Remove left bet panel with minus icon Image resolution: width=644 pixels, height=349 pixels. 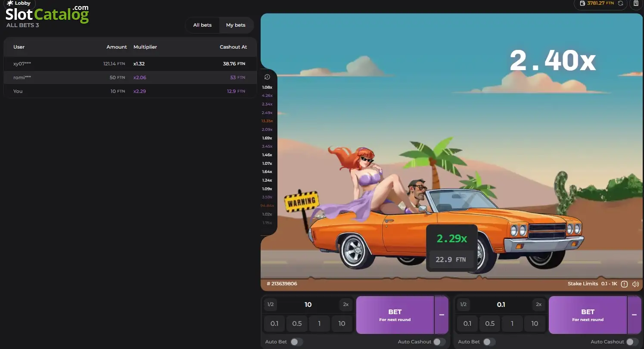(x=442, y=315)
